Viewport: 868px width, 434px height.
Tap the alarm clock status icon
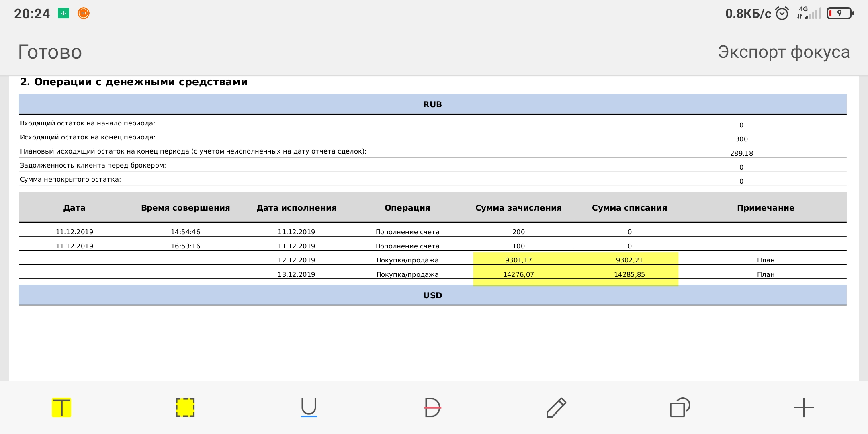(782, 14)
